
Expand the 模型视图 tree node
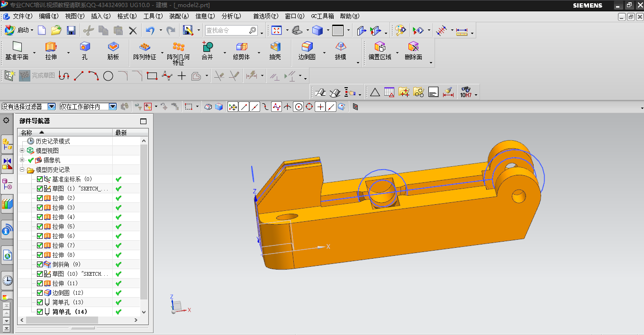[22, 151]
